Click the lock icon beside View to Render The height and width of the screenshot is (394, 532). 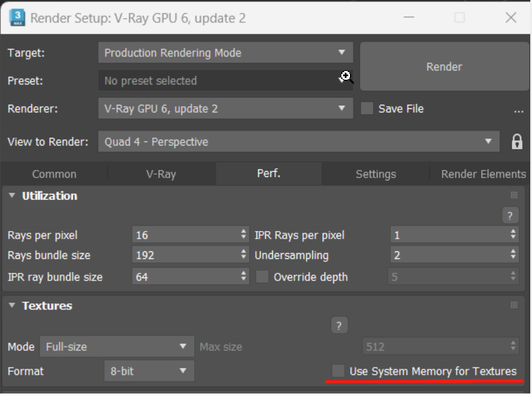click(x=516, y=142)
